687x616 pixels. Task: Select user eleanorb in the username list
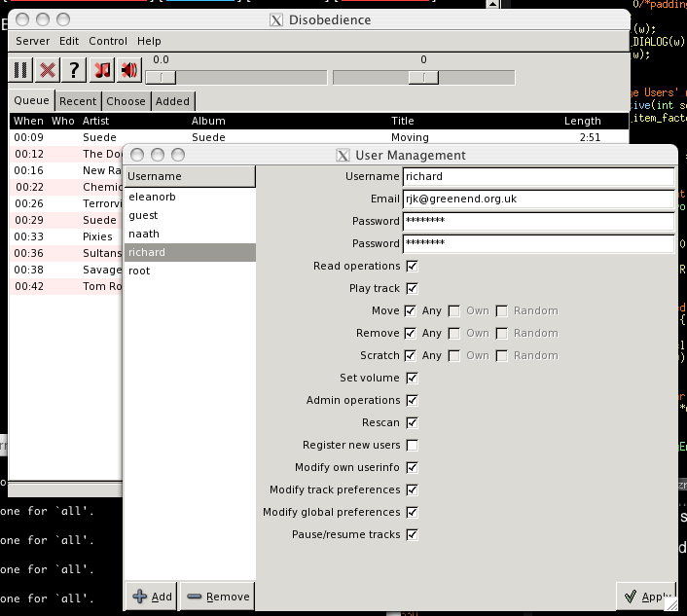click(152, 197)
